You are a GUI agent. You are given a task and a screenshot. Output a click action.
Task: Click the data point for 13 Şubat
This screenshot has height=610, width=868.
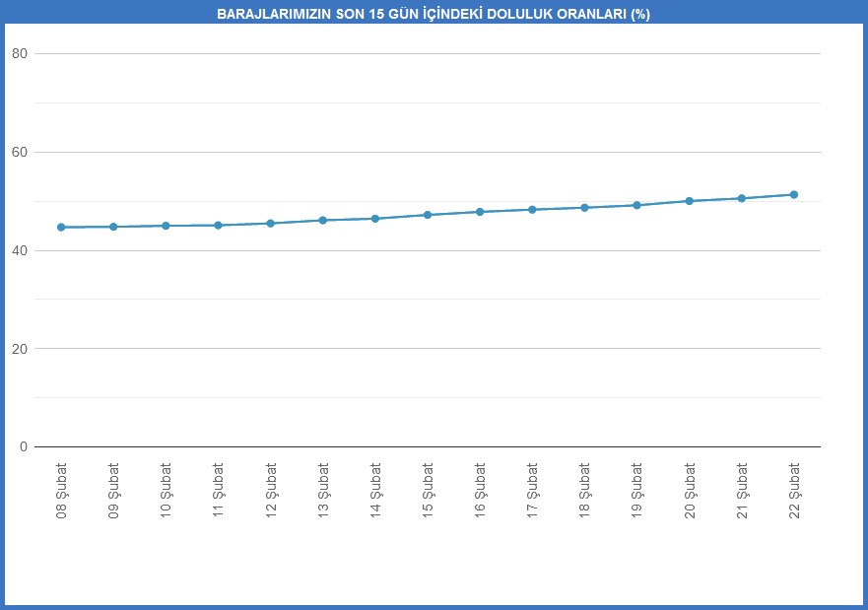(x=322, y=220)
